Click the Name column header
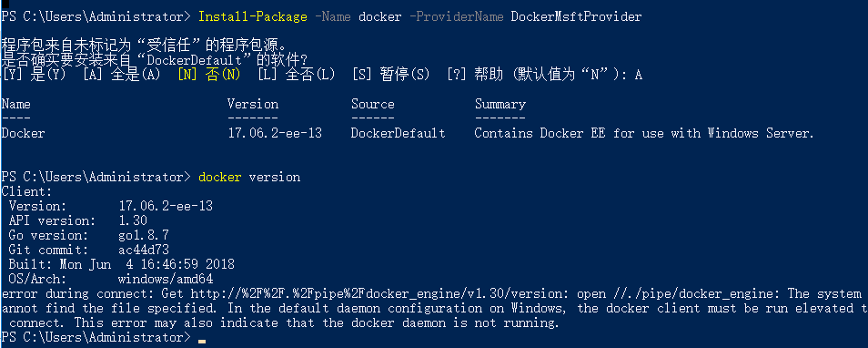 click(x=16, y=104)
